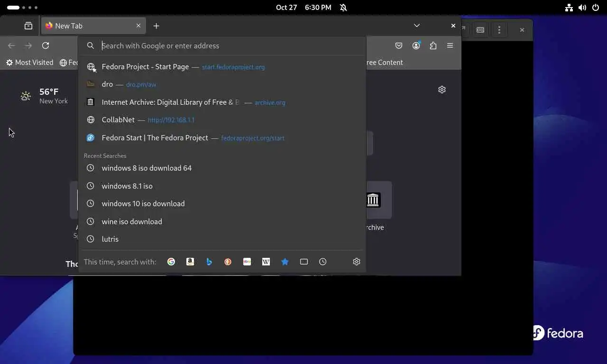Search this time with Bing
607x364 pixels.
pyautogui.click(x=209, y=262)
